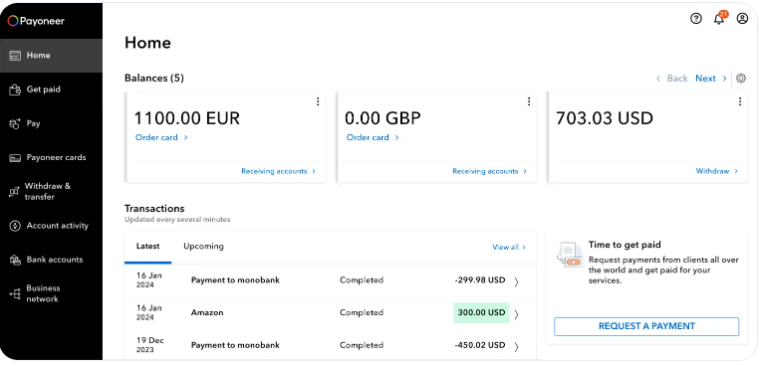Click the REQUEST A PAYMENT button

coord(646,326)
